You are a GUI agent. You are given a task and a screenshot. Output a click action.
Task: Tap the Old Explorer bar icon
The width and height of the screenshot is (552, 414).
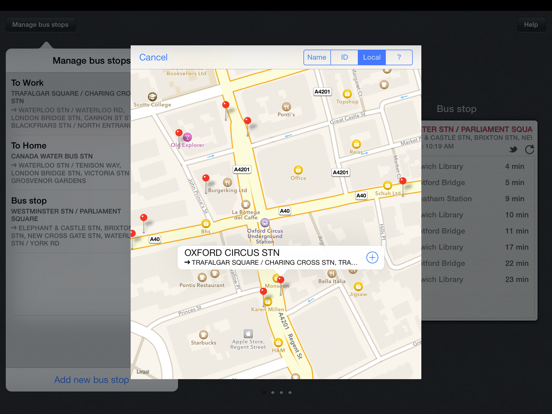tap(187, 137)
